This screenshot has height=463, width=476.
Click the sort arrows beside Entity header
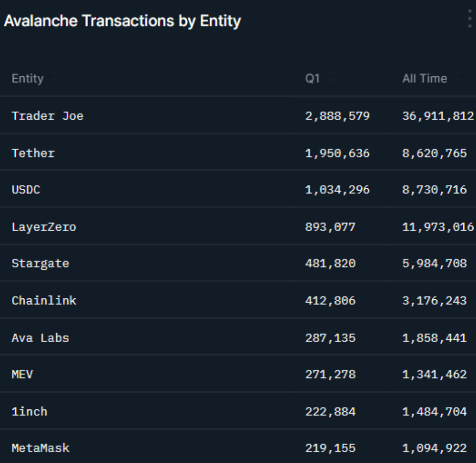[52, 79]
